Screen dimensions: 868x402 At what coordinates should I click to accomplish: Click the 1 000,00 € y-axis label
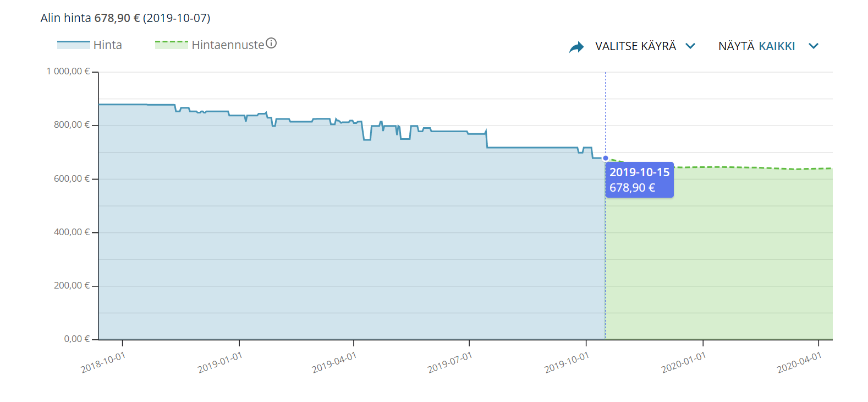[68, 72]
